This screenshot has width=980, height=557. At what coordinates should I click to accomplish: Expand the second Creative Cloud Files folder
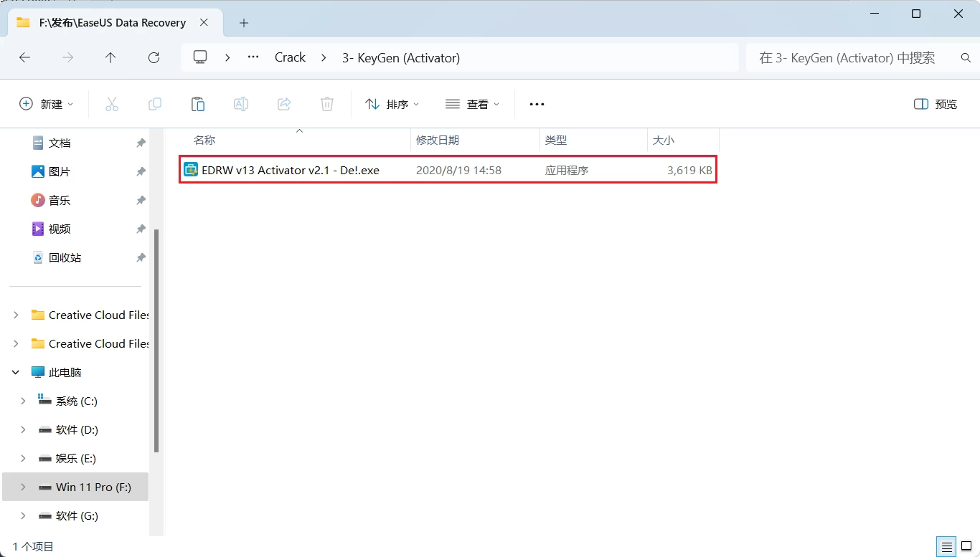click(x=16, y=344)
